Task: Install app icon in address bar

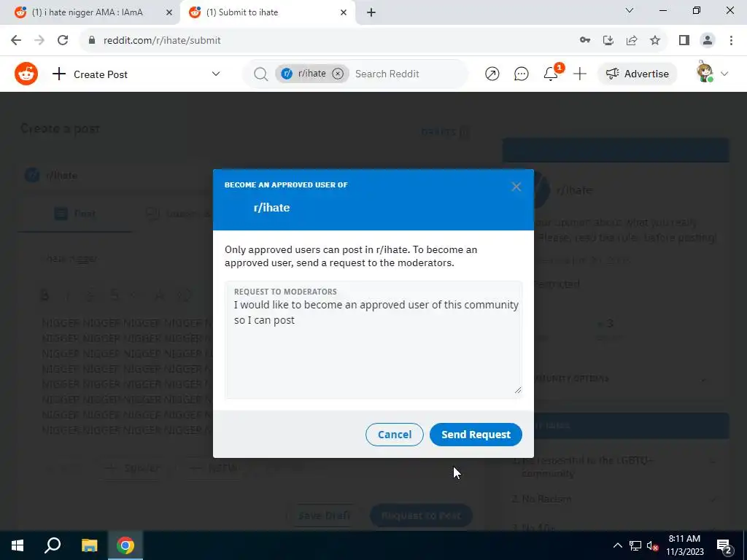Action: [x=608, y=41]
